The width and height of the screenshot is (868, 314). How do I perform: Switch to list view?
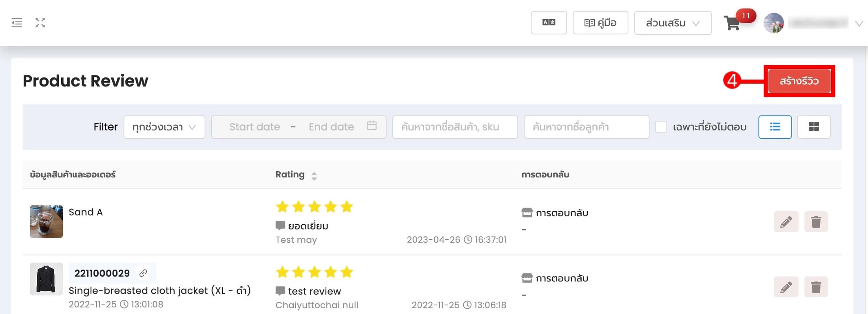(x=775, y=127)
